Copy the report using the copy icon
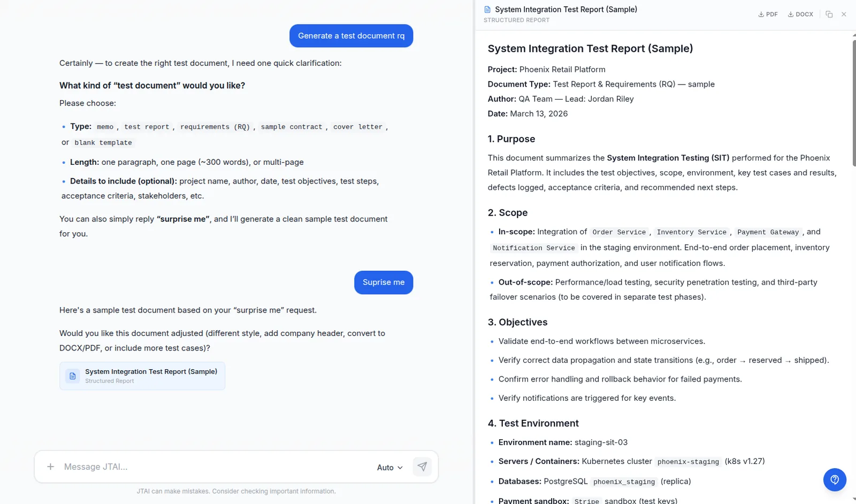The height and width of the screenshot is (504, 856). pyautogui.click(x=829, y=14)
